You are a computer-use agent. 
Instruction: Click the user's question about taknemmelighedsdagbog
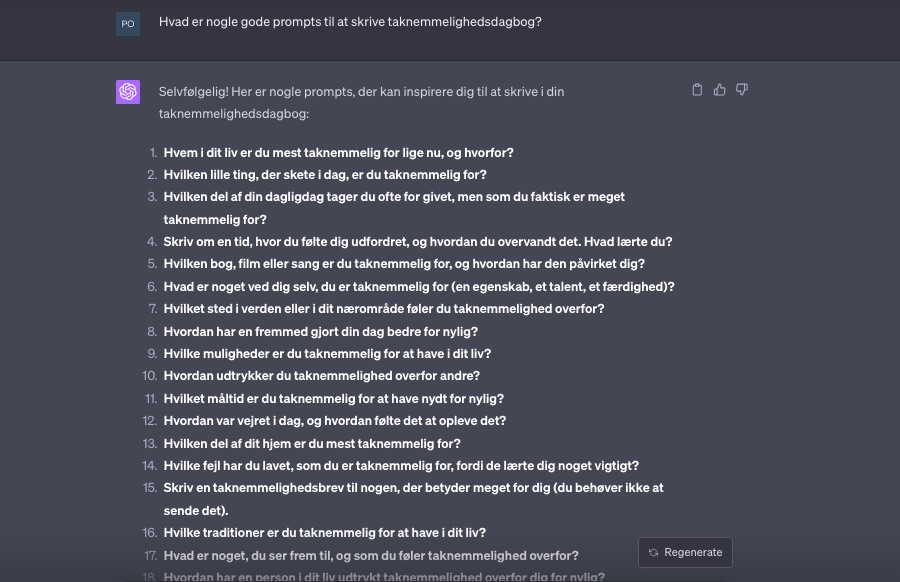coord(350,22)
